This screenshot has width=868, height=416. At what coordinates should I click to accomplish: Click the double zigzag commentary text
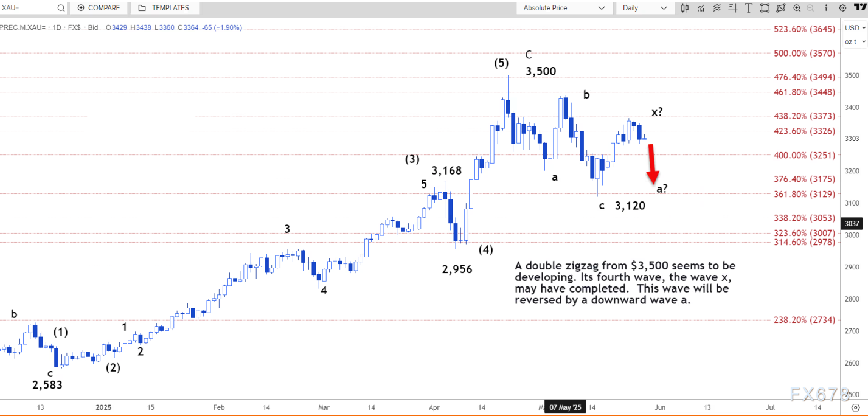[625, 283]
